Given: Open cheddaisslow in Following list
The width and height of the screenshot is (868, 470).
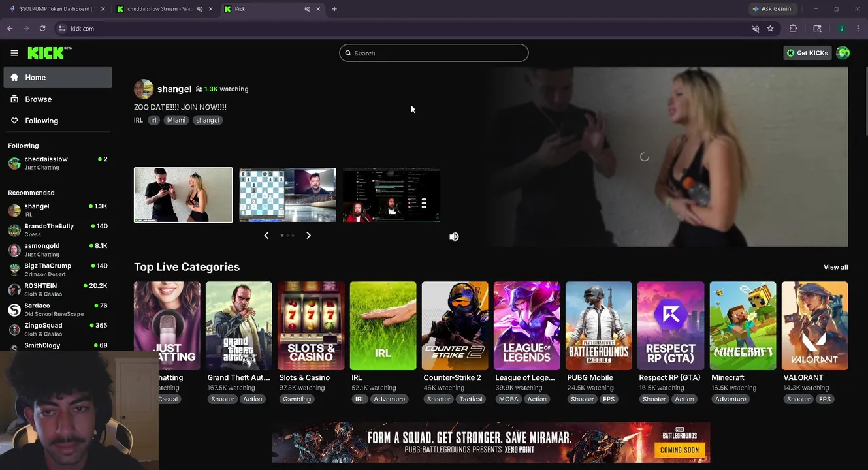Looking at the screenshot, I should (57, 163).
